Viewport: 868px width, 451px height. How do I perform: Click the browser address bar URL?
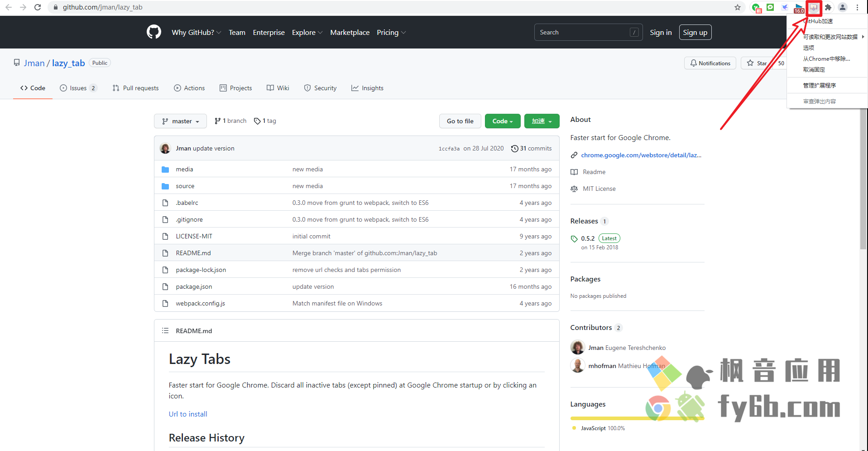coord(102,7)
